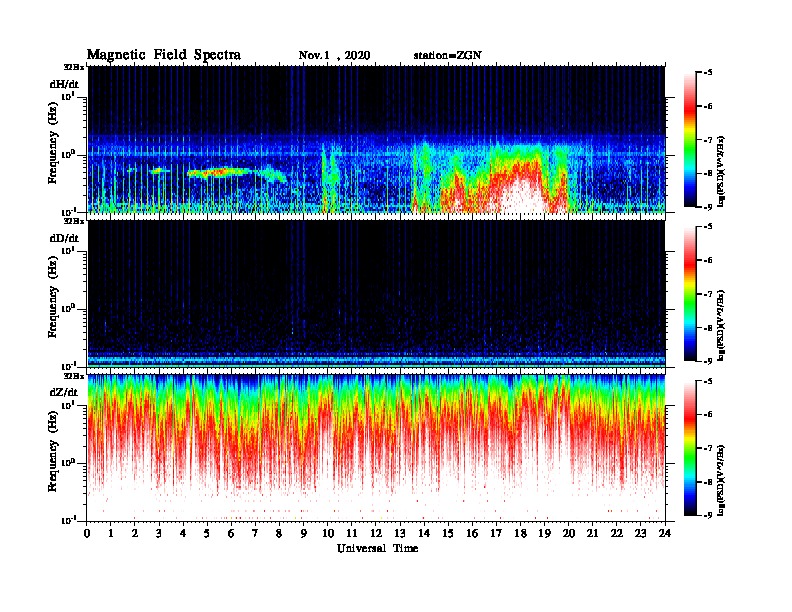The height and width of the screenshot is (612, 792).
Task: Click the "station=ZGN" header label
Action: (448, 56)
